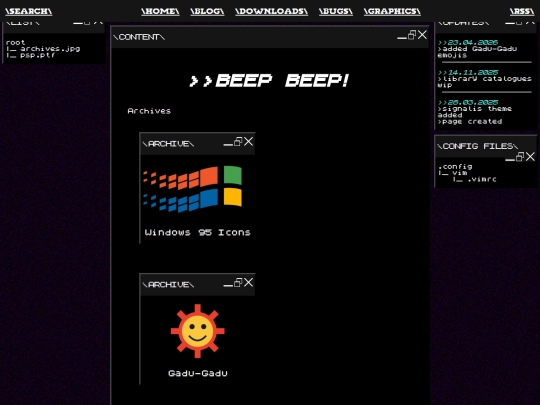Select psp.ptf in the root tree
This screenshot has width=540, height=405.
(38, 55)
